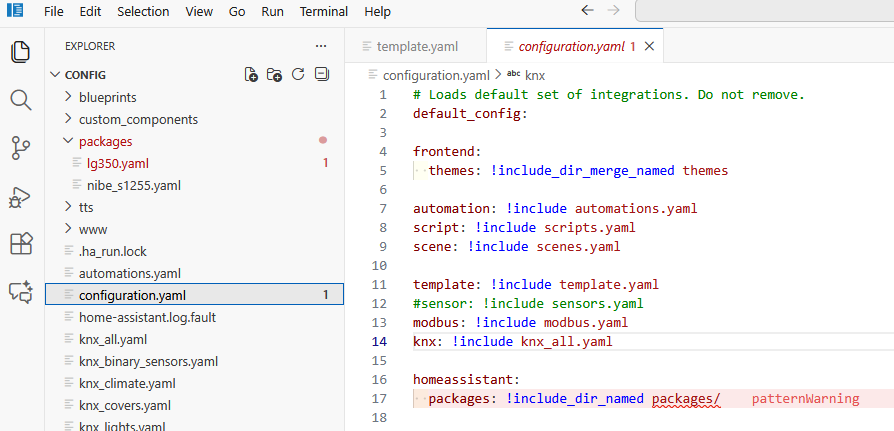Viewport: 894px width, 431px height.
Task: Open the Search view icon
Action: pos(20,100)
